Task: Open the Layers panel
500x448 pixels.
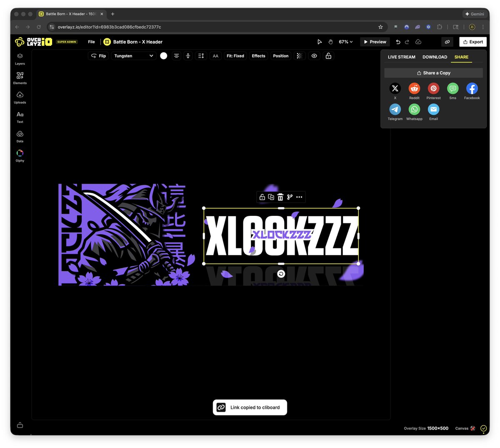Action: click(20, 59)
